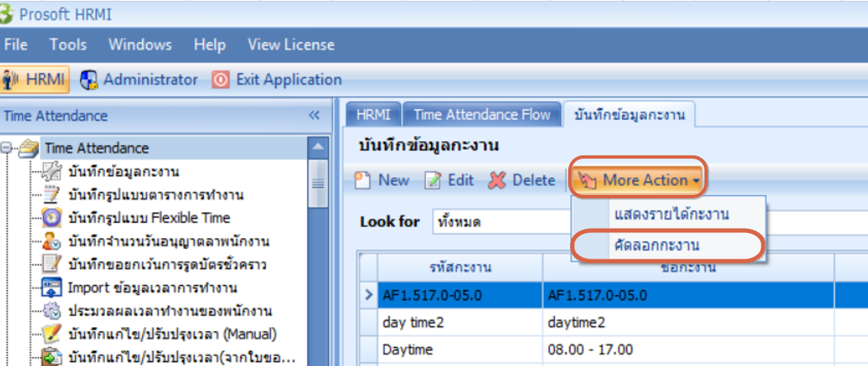The width and height of the screenshot is (868, 366).
Task: Open บันทึกแก้ไข/ปรับปรุงเวลา(จากใบขอ… icon
Action: click(x=52, y=357)
